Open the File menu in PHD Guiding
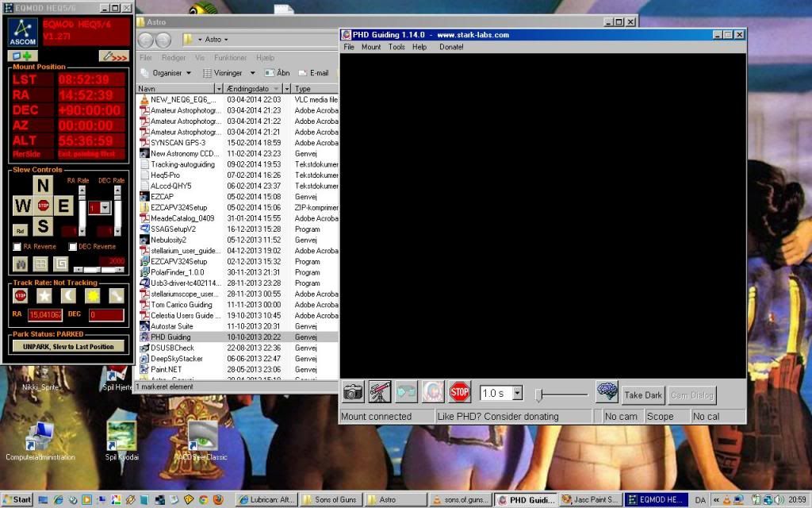 tap(349, 47)
